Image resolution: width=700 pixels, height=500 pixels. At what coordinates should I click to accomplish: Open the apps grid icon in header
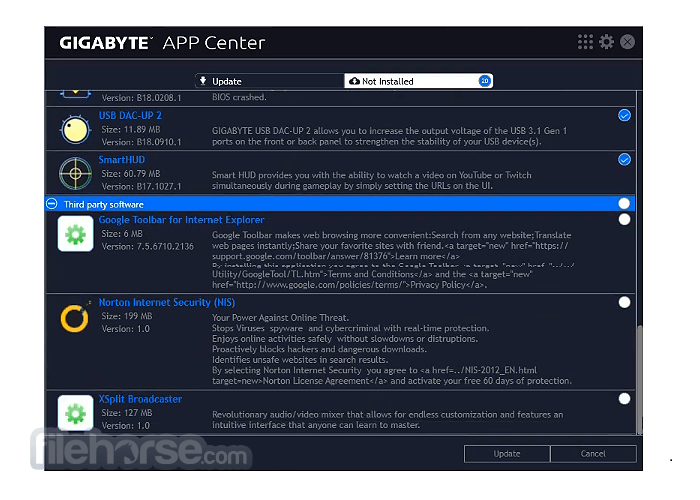pyautogui.click(x=585, y=42)
